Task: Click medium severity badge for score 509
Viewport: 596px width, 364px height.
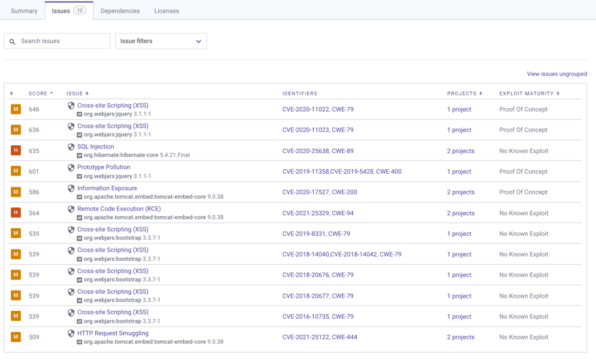Action: click(x=16, y=337)
